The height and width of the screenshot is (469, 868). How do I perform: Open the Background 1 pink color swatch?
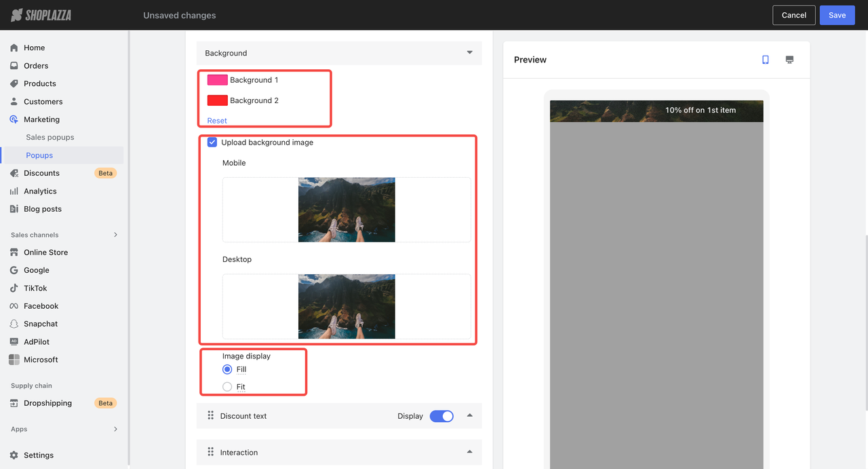point(218,80)
